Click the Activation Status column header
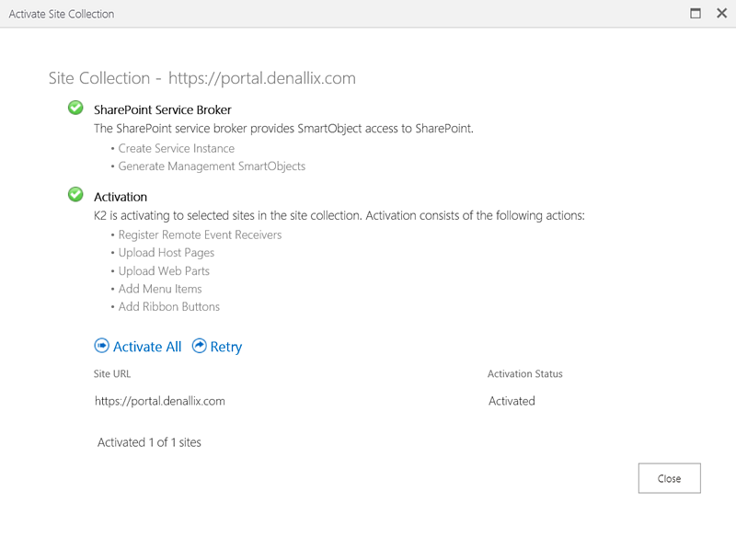Image resolution: width=736 pixels, height=560 pixels. [x=524, y=374]
